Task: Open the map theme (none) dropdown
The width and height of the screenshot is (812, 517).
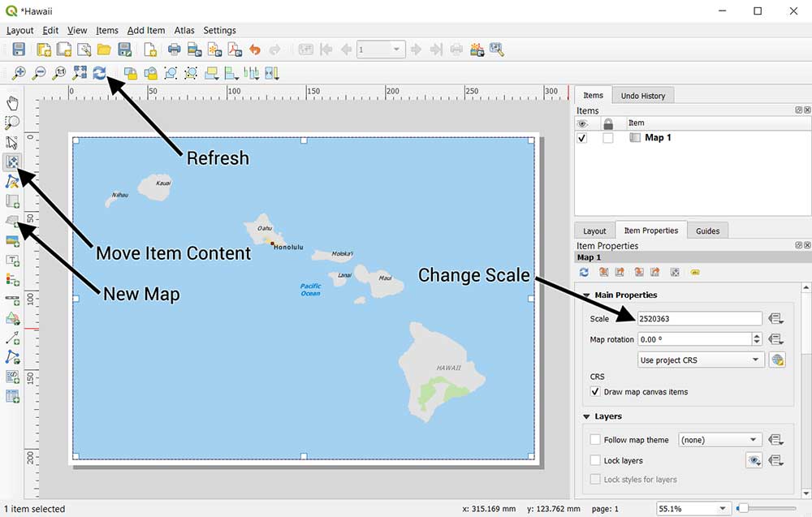Action: pos(720,440)
